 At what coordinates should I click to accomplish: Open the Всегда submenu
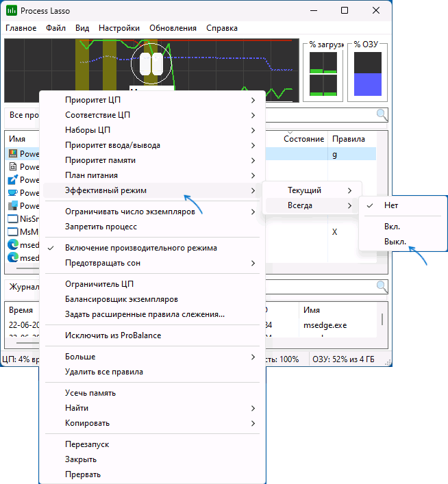(312, 205)
